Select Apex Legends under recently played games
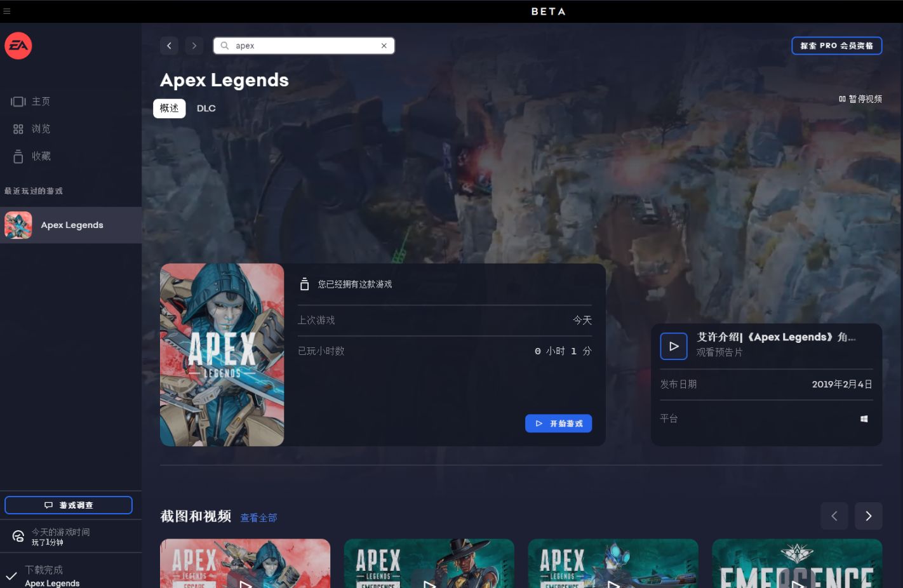903x588 pixels. pyautogui.click(x=70, y=225)
